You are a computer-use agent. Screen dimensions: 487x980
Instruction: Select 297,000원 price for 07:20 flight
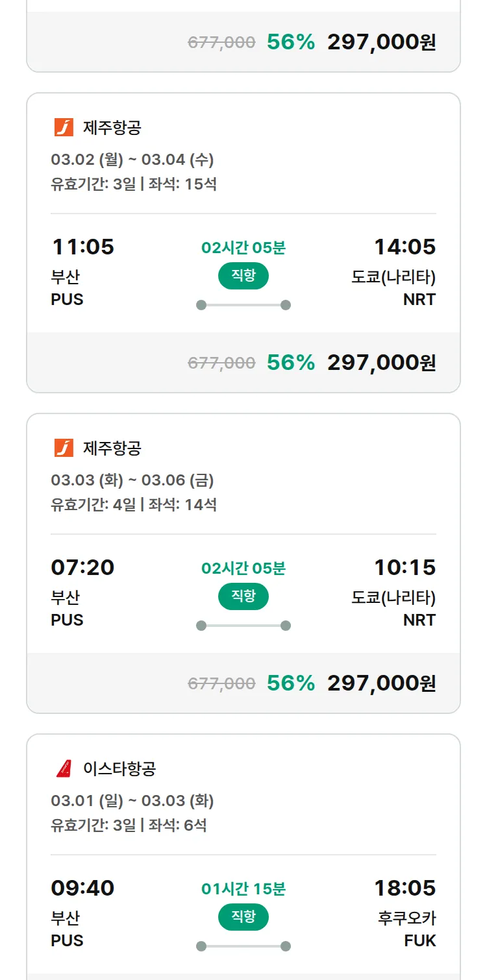tap(381, 683)
